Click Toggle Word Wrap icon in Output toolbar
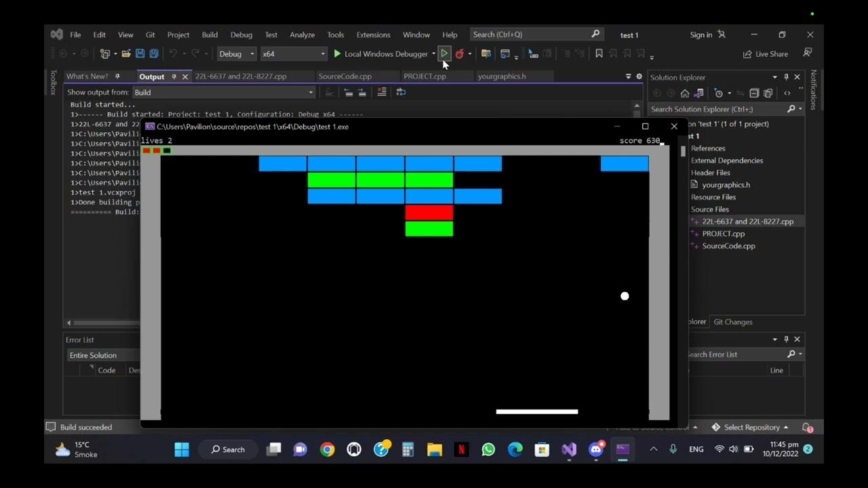 click(401, 92)
